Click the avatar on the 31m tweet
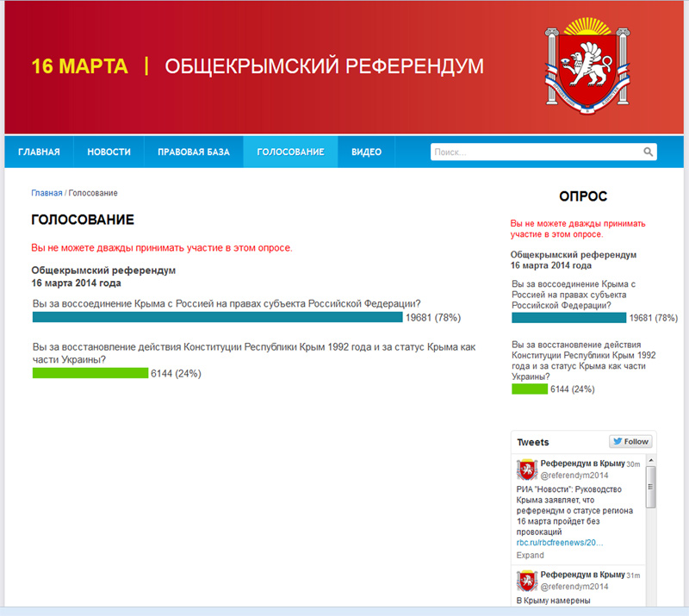Screen dimensions: 689x616 [526, 581]
